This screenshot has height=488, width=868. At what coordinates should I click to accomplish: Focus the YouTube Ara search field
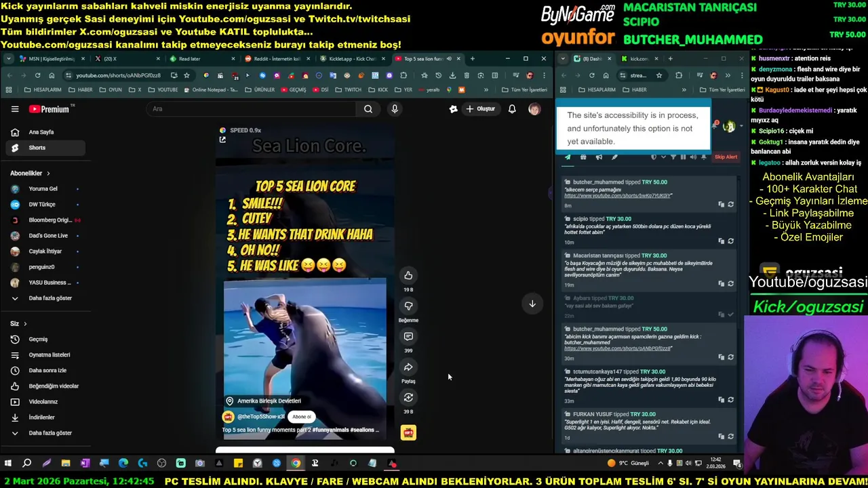pyautogui.click(x=251, y=108)
